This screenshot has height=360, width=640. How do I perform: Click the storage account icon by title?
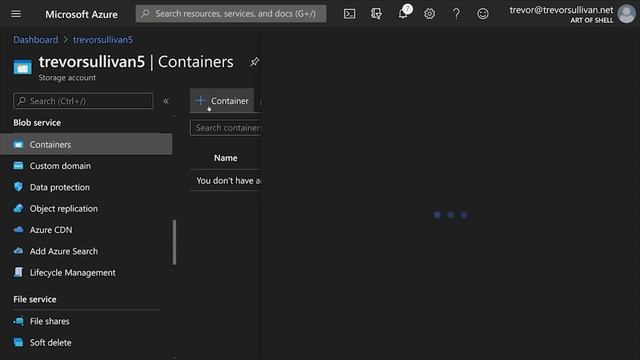coord(22,67)
